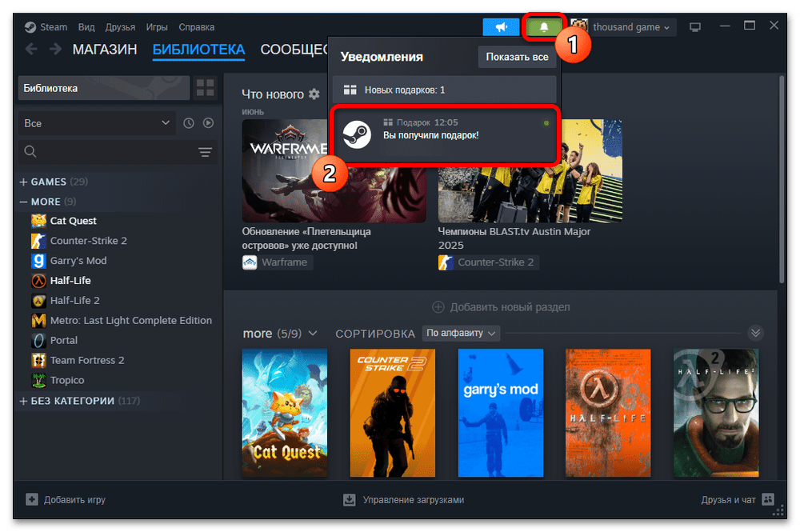Open the Counter-Strike 2 cover art
This screenshot has width=800, height=532.
tap(392, 413)
